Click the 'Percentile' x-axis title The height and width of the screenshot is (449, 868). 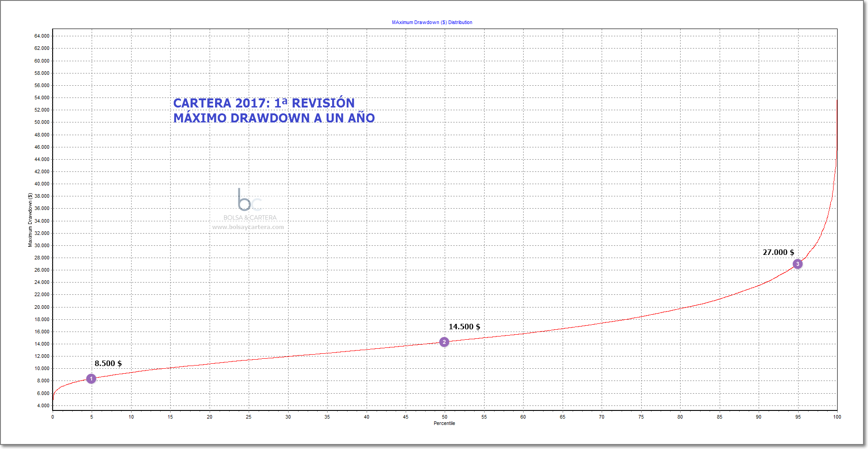[x=444, y=423]
